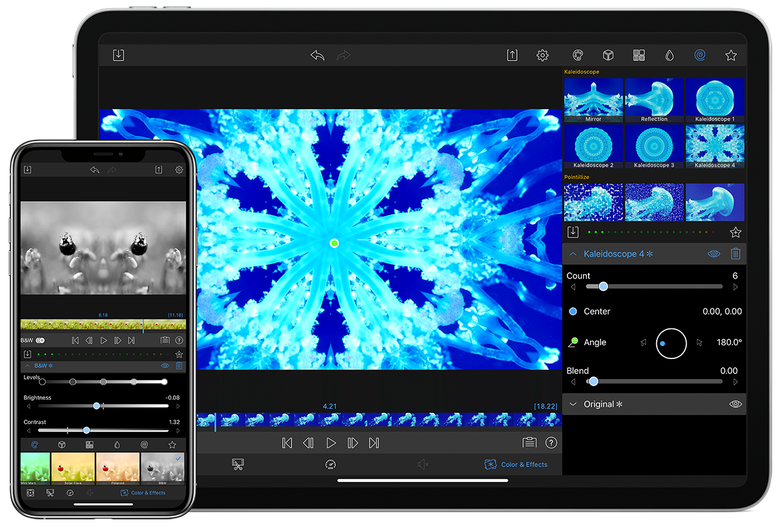Click the undo arrow in iPad toolbar

click(317, 56)
